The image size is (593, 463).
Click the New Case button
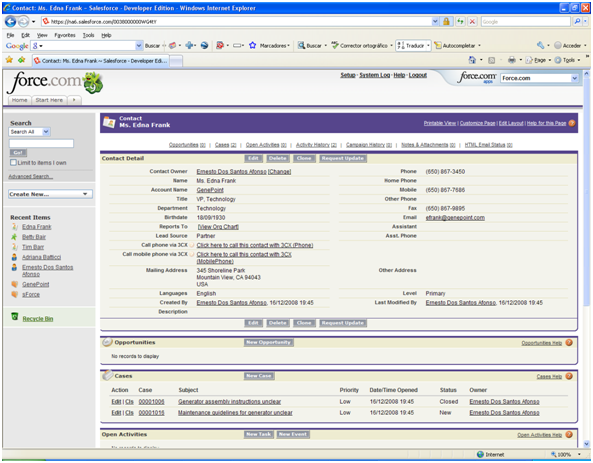pyautogui.click(x=259, y=376)
